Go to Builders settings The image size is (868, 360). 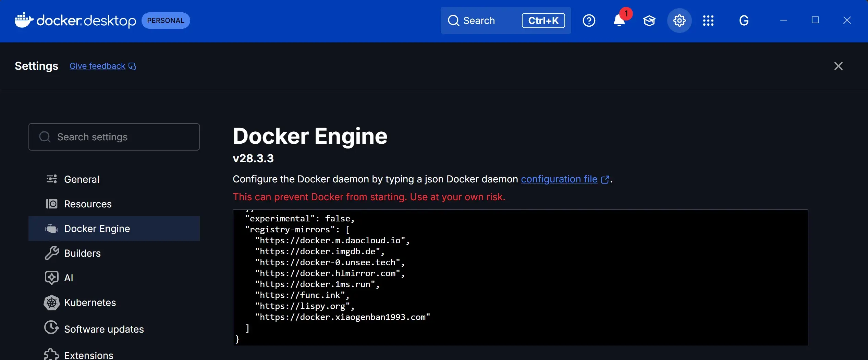(114, 253)
